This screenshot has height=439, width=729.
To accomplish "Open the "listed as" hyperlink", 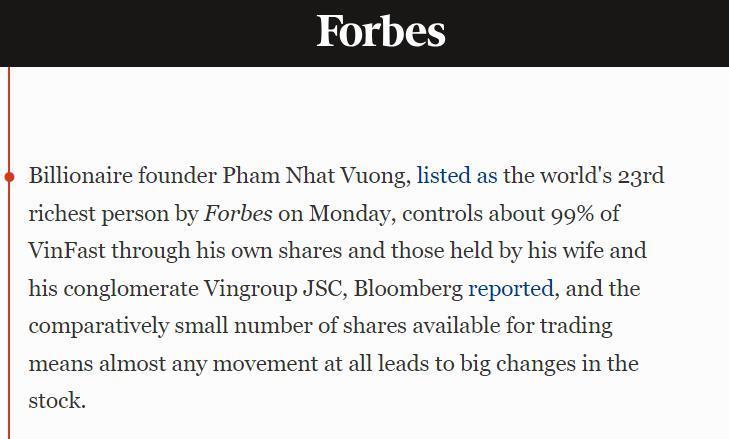I will click(457, 176).
